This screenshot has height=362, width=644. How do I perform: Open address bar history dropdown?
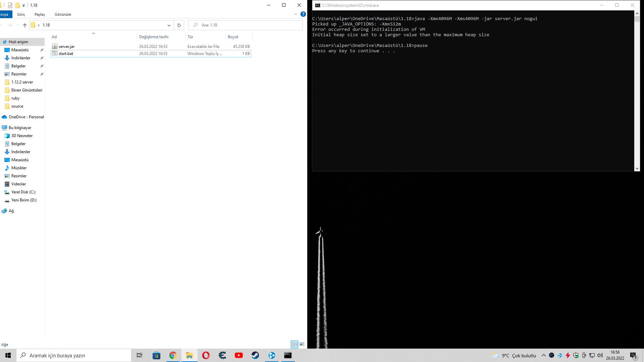pyautogui.click(x=169, y=25)
